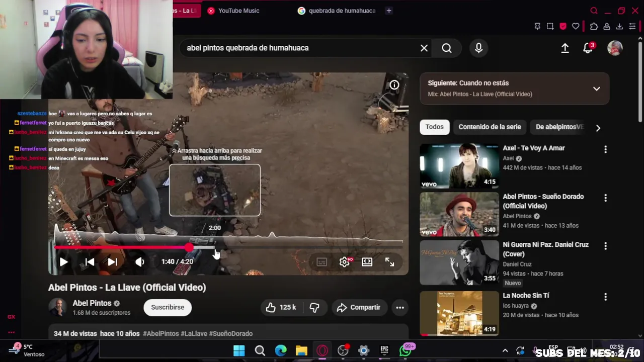Open options menu for Sueño Dorado
644x362 pixels.
pyautogui.click(x=605, y=198)
